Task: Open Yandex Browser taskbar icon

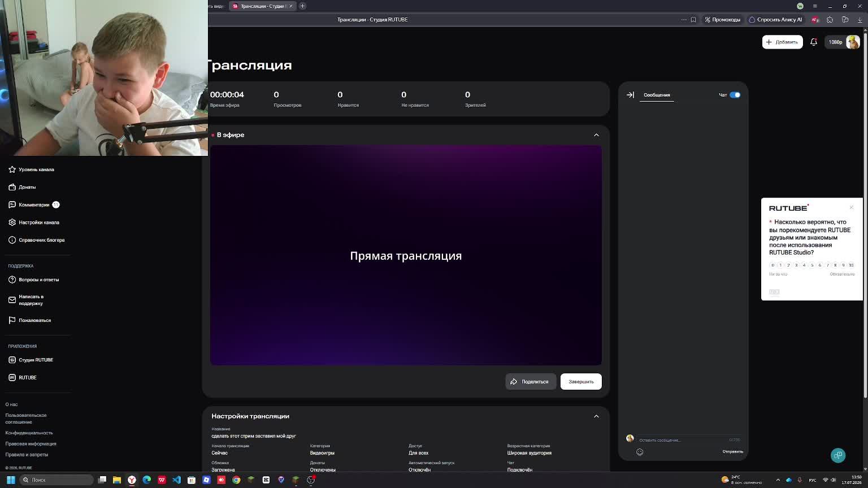Action: pos(132,480)
